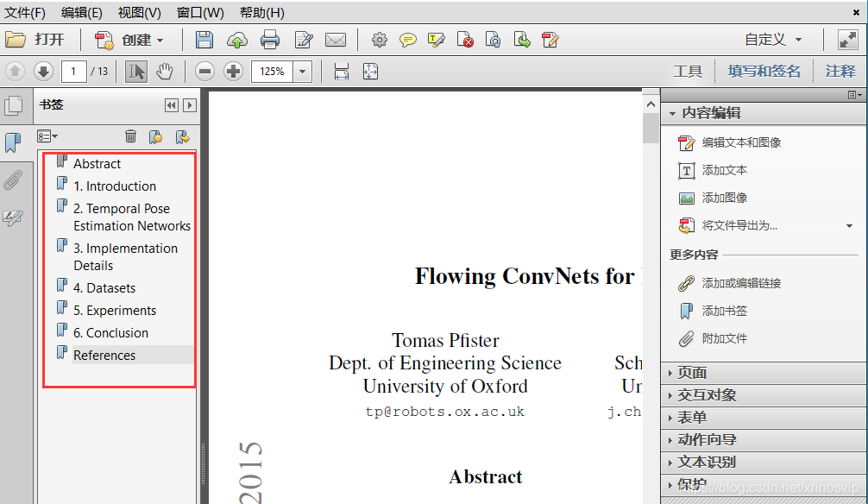Click the 打开 folder button
This screenshot has height=504, width=868.
click(x=35, y=40)
